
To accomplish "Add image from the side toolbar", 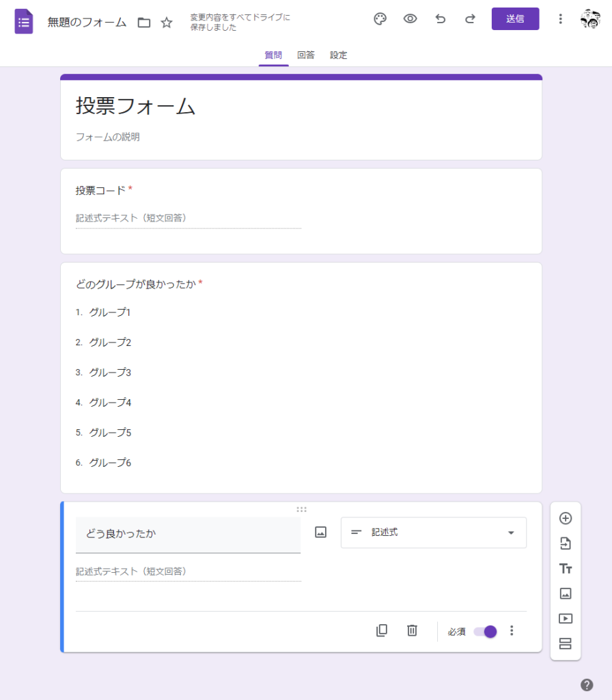I will [x=565, y=593].
